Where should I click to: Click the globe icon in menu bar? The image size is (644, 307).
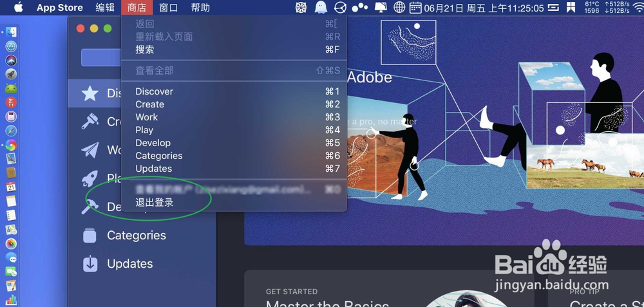399,7
